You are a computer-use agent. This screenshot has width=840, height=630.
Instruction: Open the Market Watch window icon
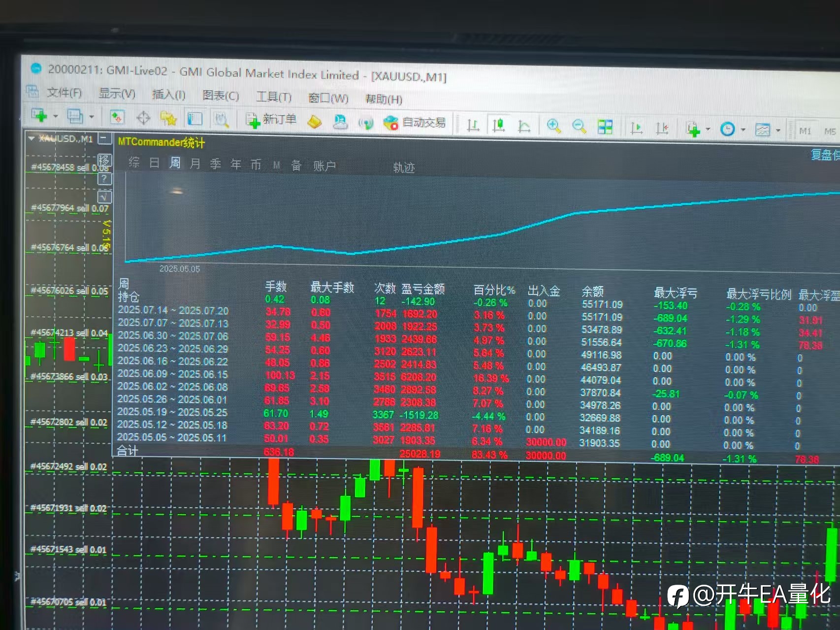(x=117, y=117)
